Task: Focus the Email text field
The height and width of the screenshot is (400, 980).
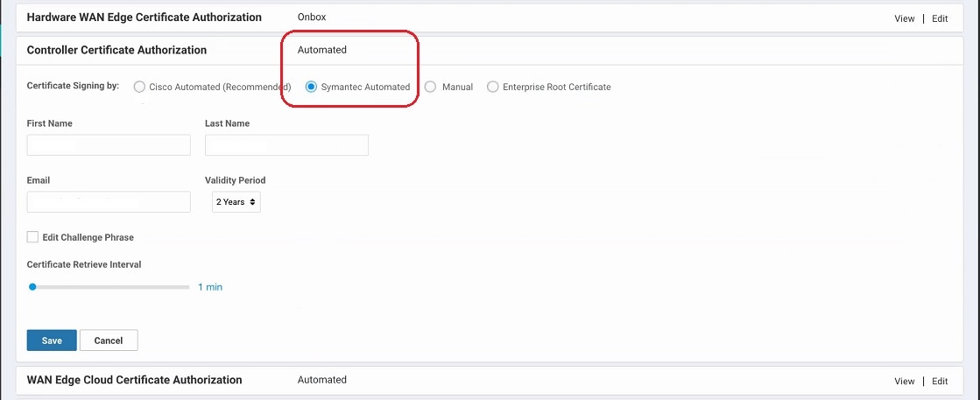Action: pyautogui.click(x=109, y=202)
